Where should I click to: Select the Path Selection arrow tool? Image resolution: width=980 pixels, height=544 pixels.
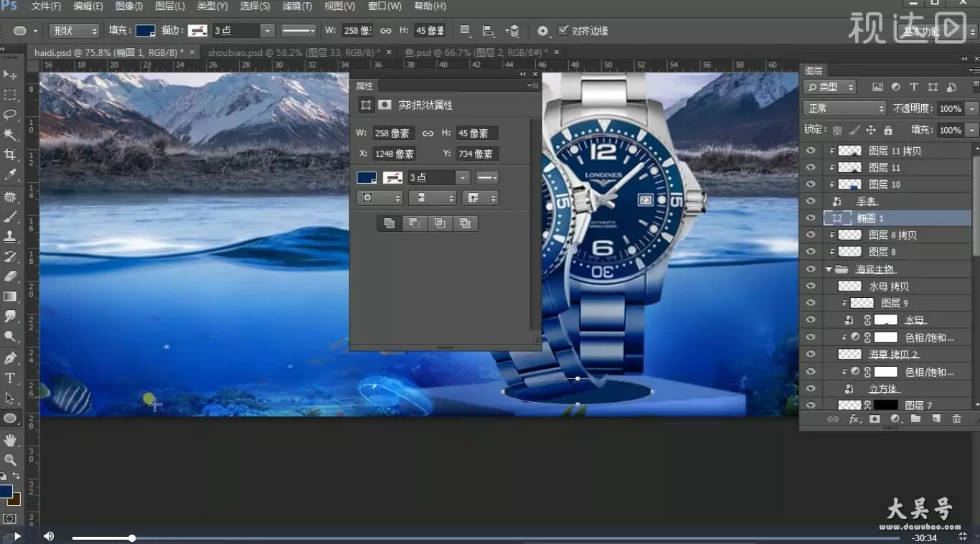click(x=10, y=398)
